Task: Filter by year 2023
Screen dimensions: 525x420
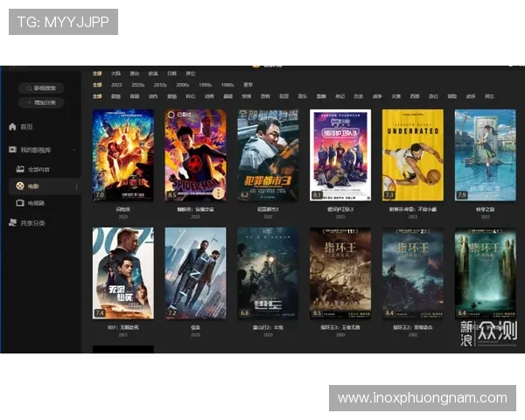Action: pyautogui.click(x=116, y=85)
